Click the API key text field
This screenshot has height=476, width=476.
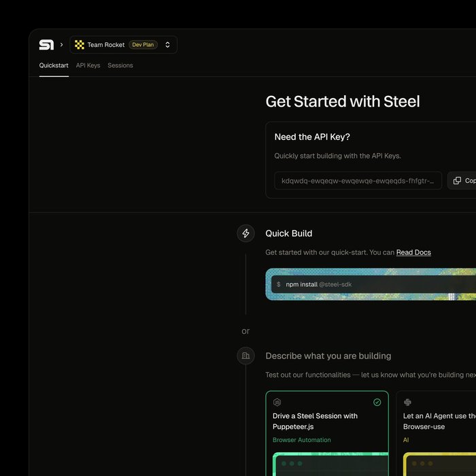click(358, 181)
